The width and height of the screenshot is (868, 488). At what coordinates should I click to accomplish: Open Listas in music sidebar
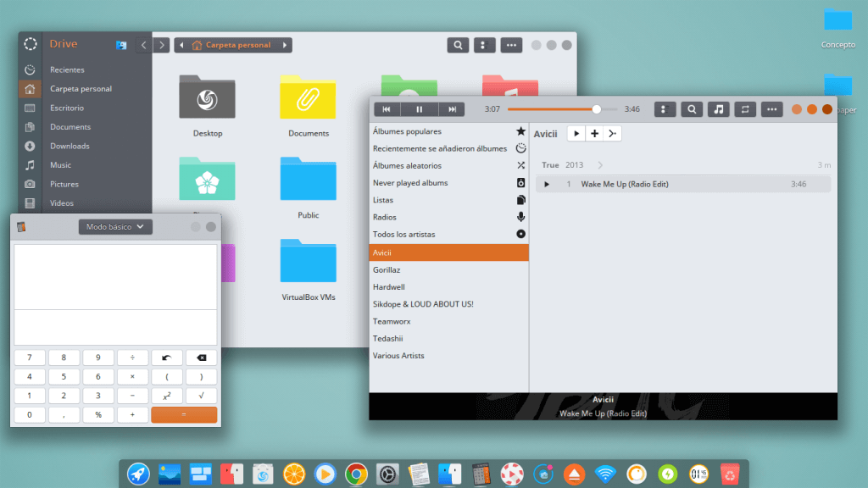(x=448, y=200)
